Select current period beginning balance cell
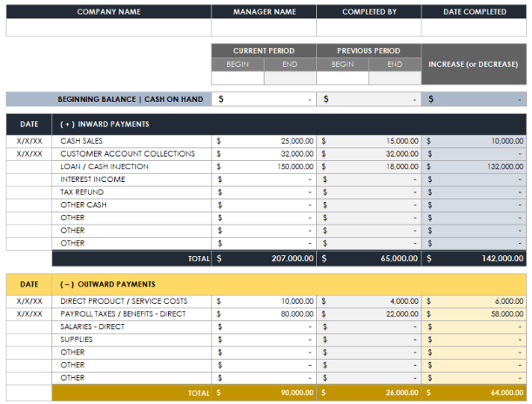Viewport: 532px width, 404px height. click(x=264, y=99)
